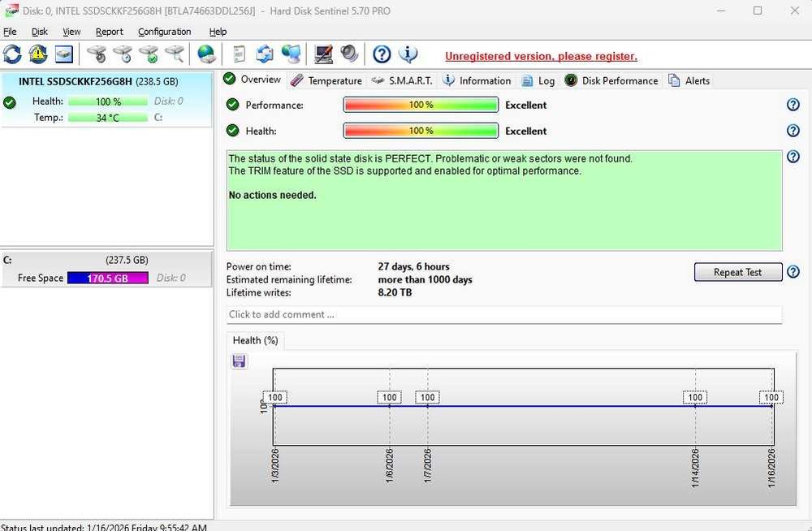Switch to the Information tab
This screenshot has height=531, width=812.
tap(477, 81)
